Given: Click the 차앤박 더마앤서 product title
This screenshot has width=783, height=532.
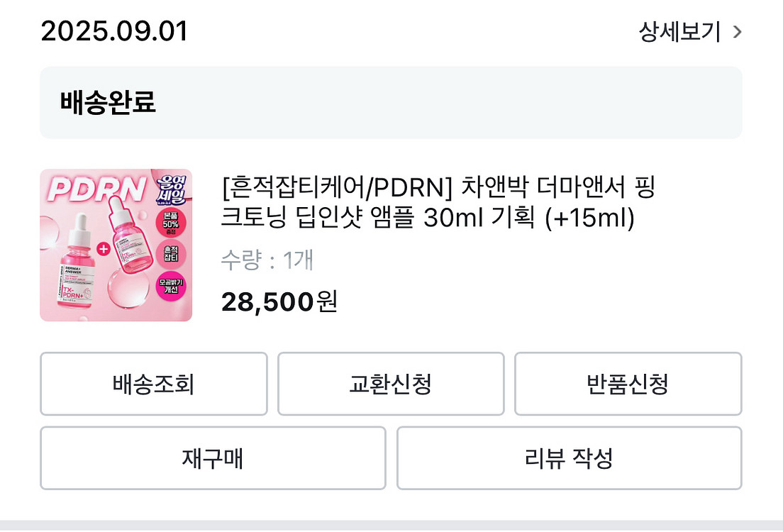Looking at the screenshot, I should pyautogui.click(x=438, y=202).
